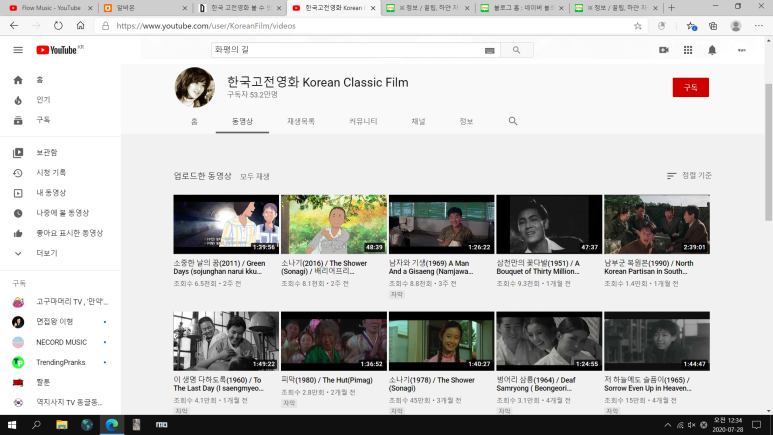This screenshot has height=435, width=773.
Task: Open taskbar search magnifier
Action: tap(36, 425)
